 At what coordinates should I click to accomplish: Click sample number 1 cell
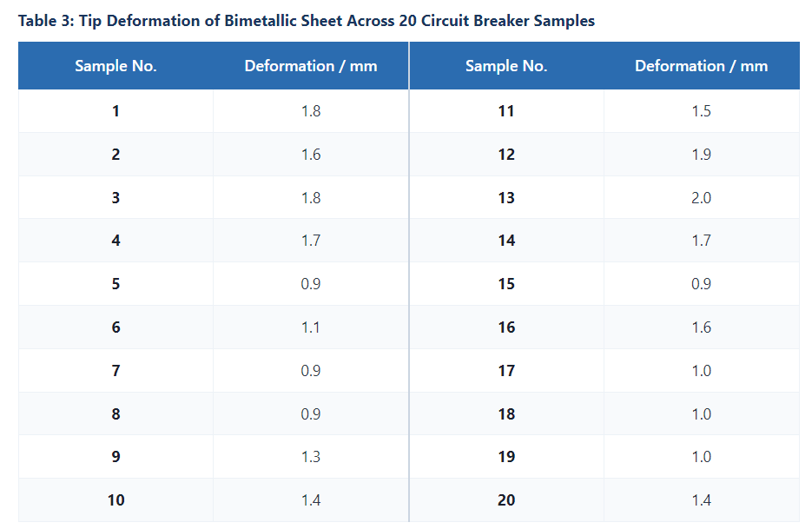[116, 111]
